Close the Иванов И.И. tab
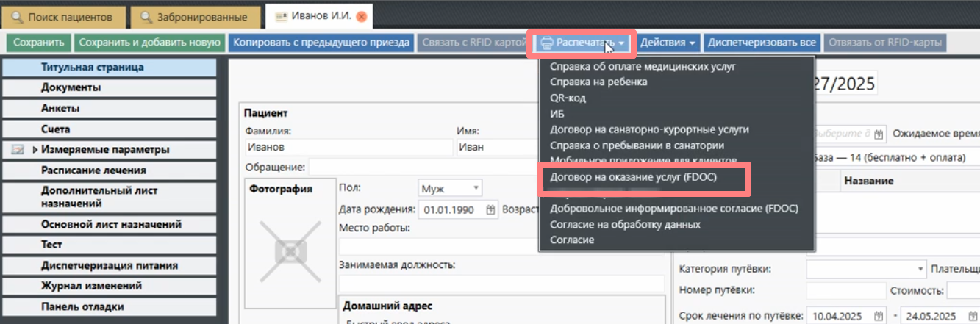Image resolution: width=980 pixels, height=324 pixels. pyautogui.click(x=361, y=15)
